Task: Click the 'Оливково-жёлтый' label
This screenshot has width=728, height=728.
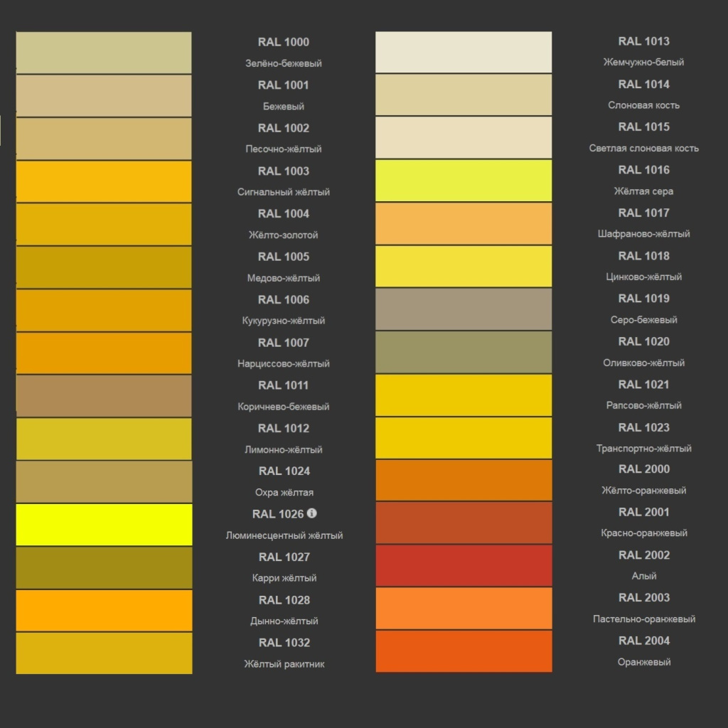Action: tap(643, 363)
